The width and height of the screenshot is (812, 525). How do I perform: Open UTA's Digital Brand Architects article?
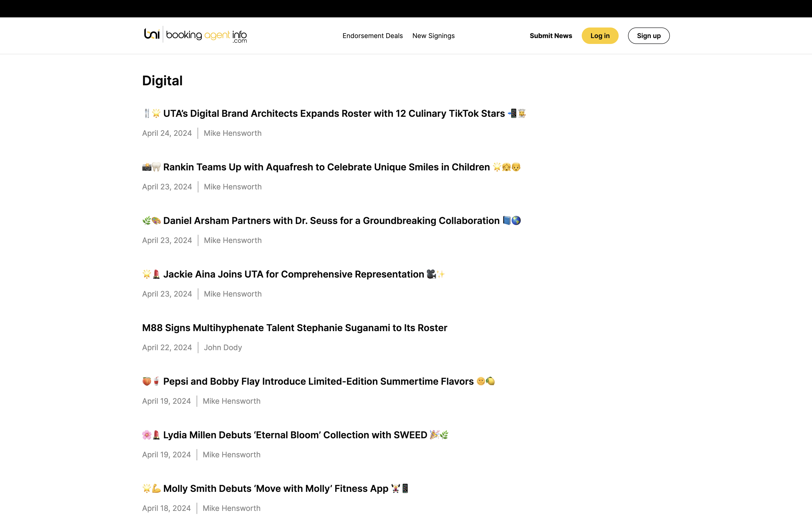tap(334, 114)
